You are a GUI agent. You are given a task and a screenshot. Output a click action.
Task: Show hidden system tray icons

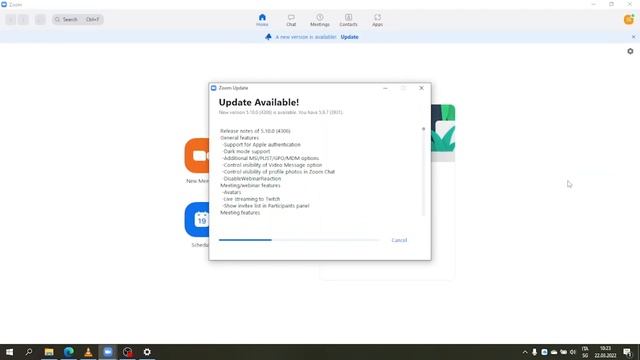click(x=525, y=352)
